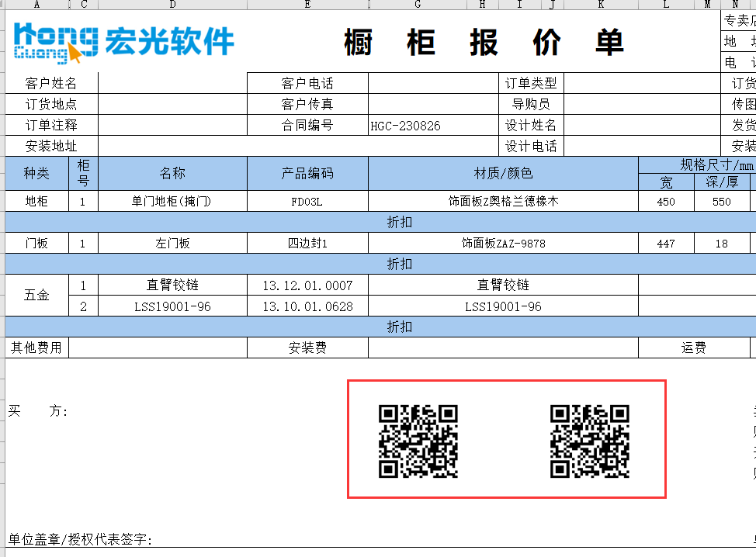756x557 pixels.
Task: Click the 安装地址 label cell
Action: coord(51,146)
